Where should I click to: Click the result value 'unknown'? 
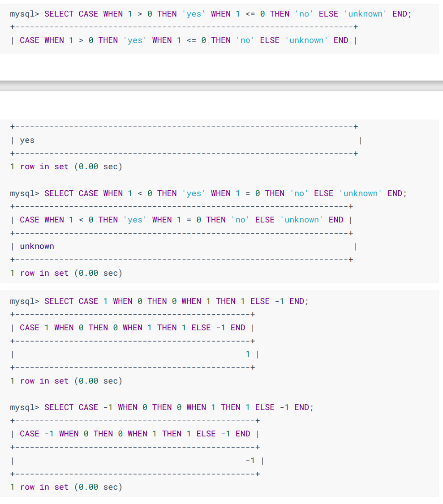tap(37, 246)
